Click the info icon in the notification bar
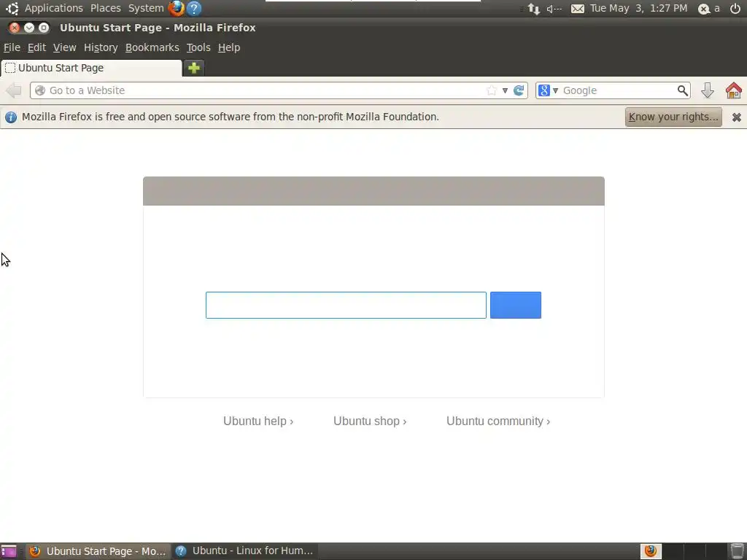Screen dimensions: 747x560 [11, 117]
